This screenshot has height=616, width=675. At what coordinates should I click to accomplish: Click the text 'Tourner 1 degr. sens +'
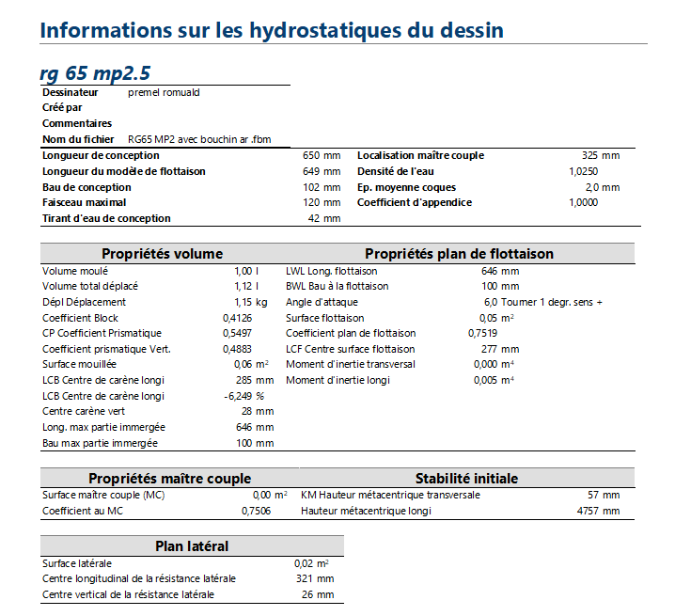[552, 303]
